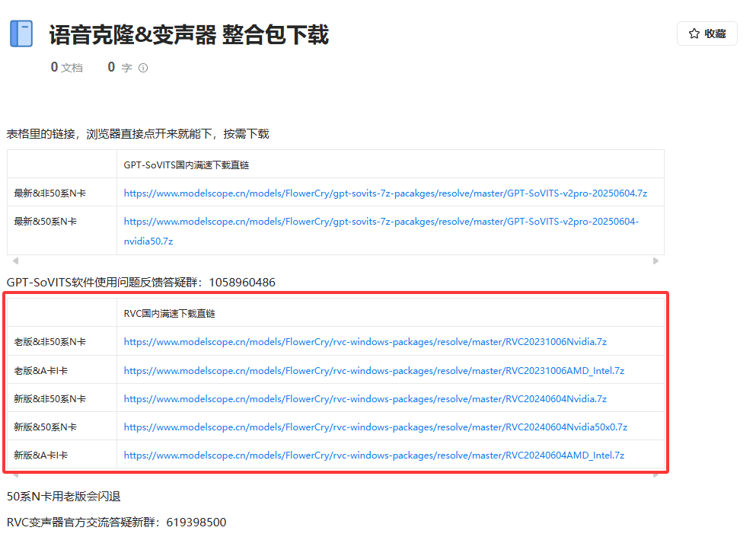Viewport: 756px width, 537px height.
Task: Open the RVC20231006Nvidia.7z download link
Action: point(365,342)
